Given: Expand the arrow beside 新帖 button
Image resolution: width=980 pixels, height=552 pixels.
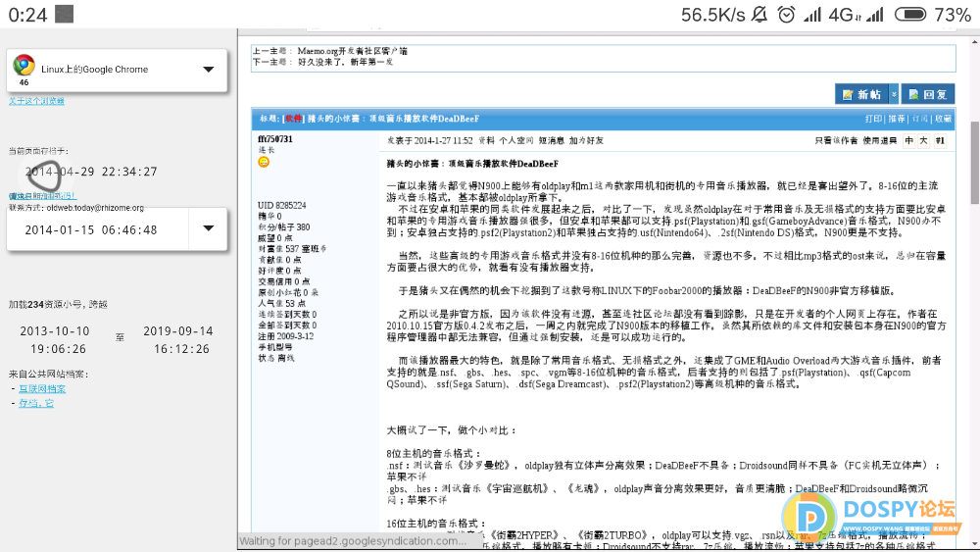Looking at the screenshot, I should [x=894, y=94].
